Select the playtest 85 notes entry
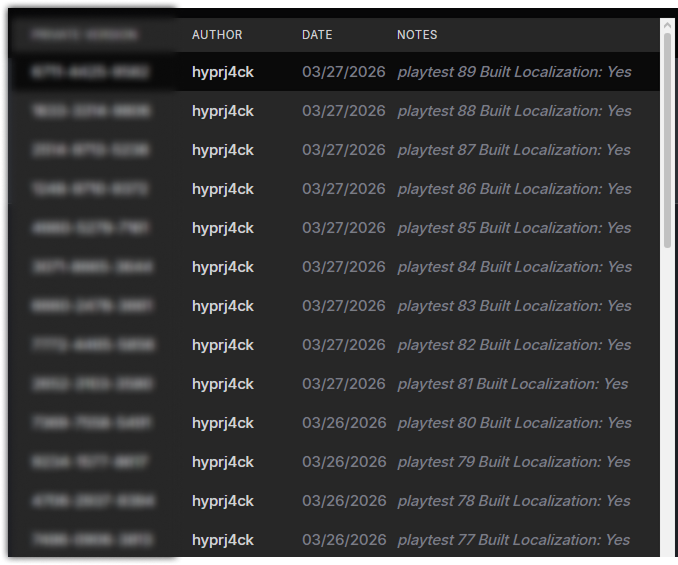678x565 pixels. click(515, 228)
